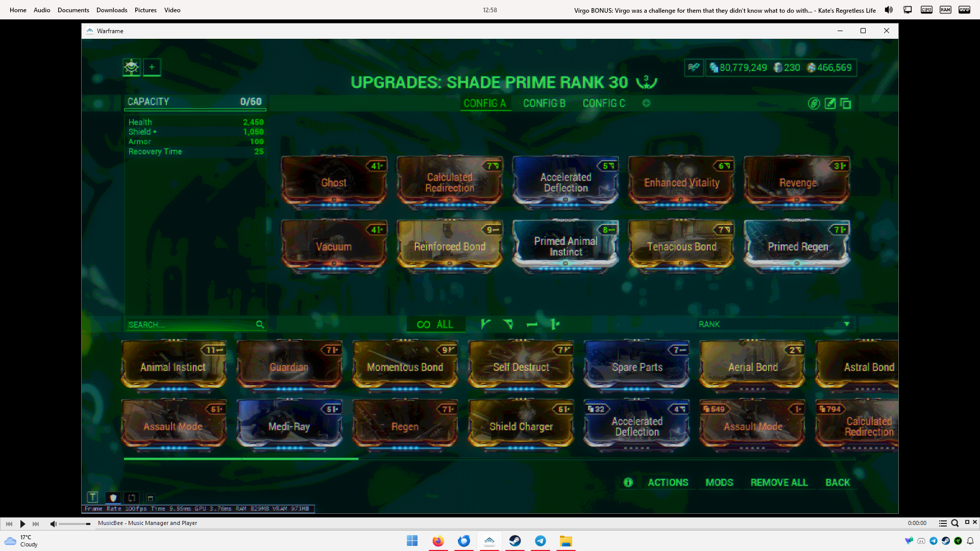The width and height of the screenshot is (980, 551).
Task: Click the link config icon
Action: point(814,104)
